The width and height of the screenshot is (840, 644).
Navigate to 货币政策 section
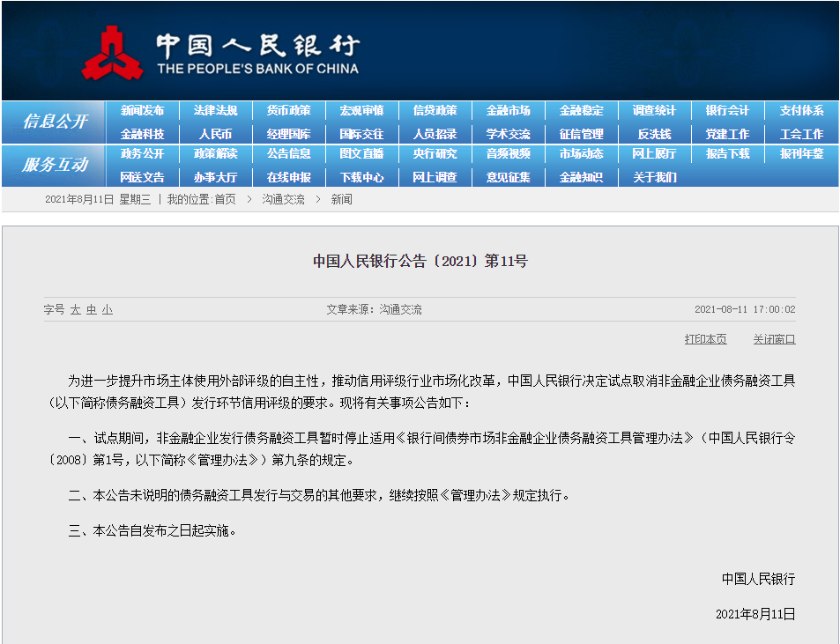click(x=289, y=111)
